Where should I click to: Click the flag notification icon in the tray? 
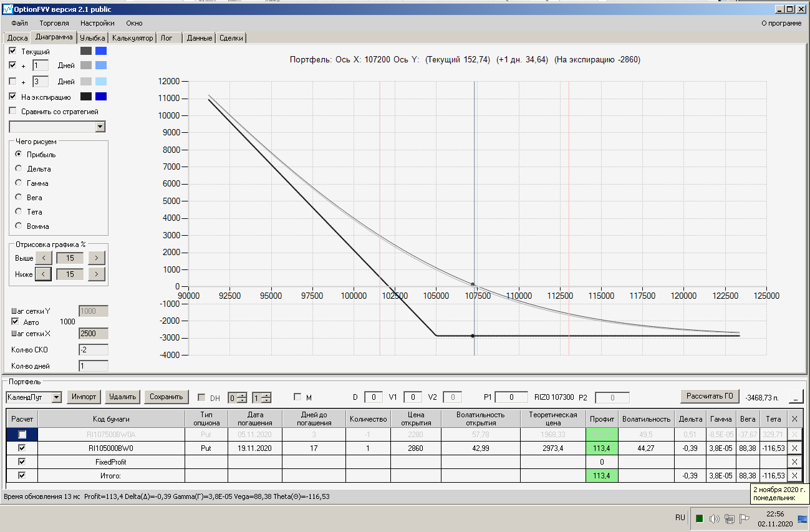744,518
